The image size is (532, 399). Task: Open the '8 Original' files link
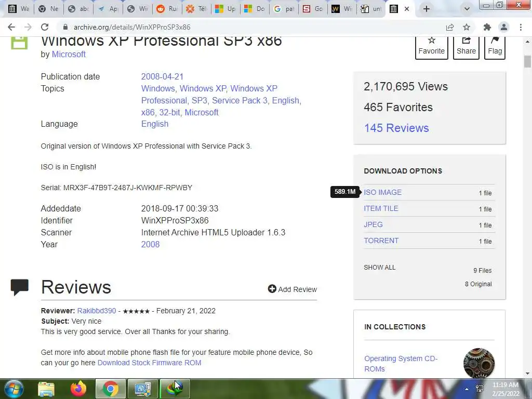[478, 284]
